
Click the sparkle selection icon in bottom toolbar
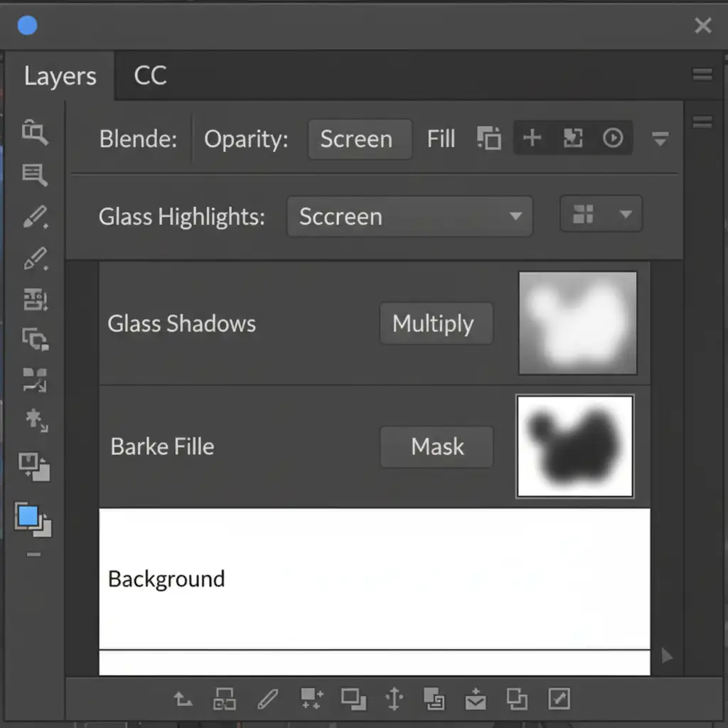pyautogui.click(x=311, y=700)
